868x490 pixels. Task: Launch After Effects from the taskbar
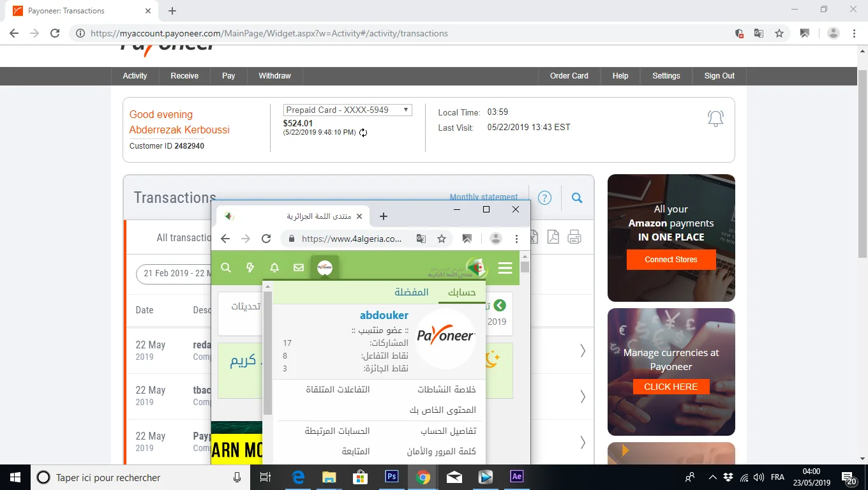click(x=517, y=477)
